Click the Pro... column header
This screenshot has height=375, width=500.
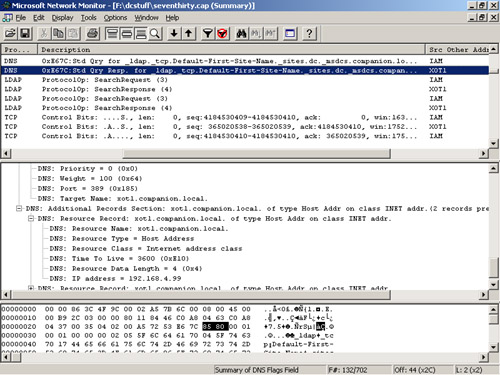click(x=19, y=50)
